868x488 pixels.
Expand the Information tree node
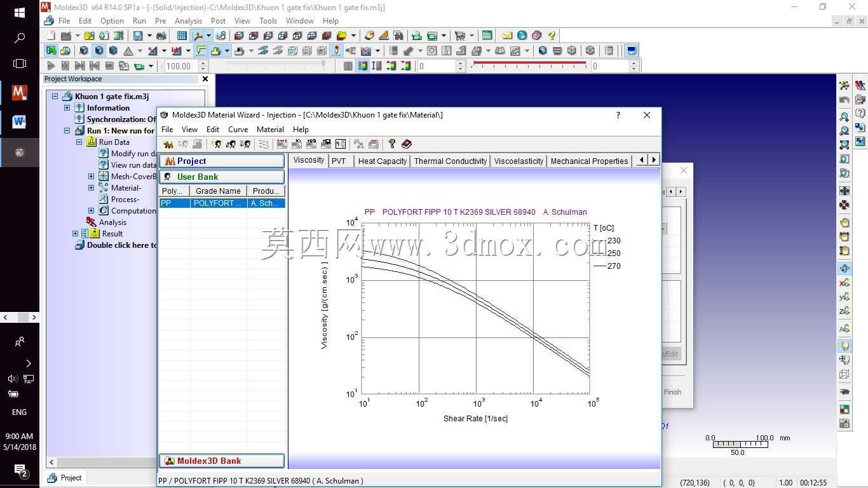tap(67, 108)
